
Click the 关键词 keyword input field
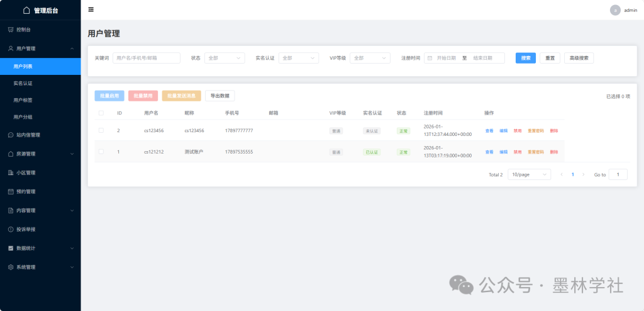[147, 58]
